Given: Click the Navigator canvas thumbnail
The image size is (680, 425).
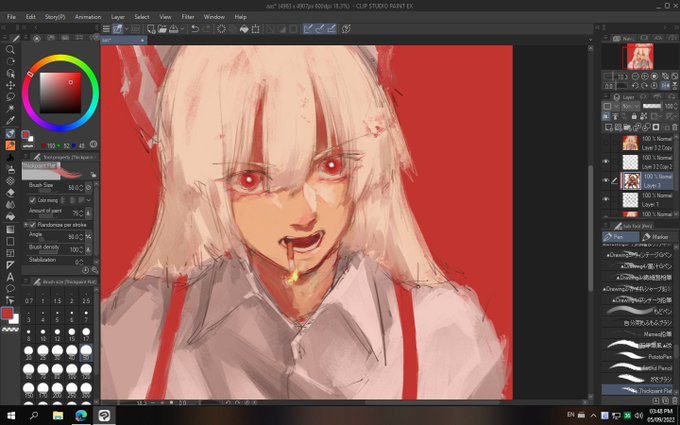Looking at the screenshot, I should click(640, 56).
